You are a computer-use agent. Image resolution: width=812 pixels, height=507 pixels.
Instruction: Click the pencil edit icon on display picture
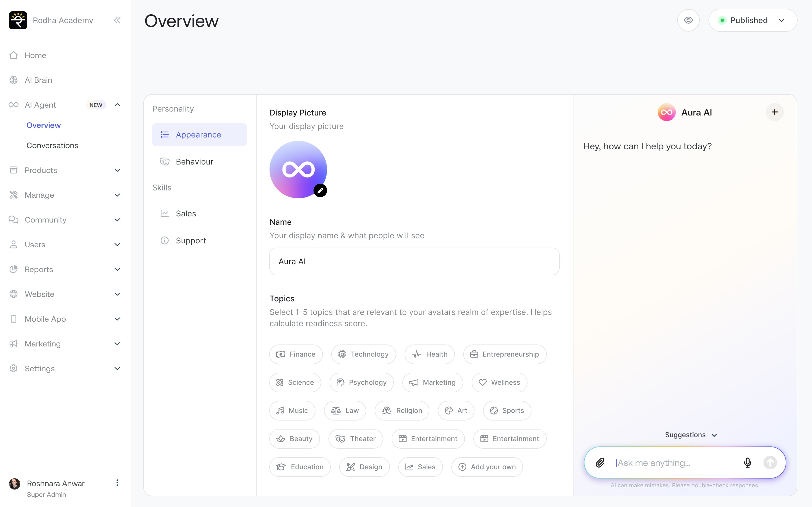tap(320, 190)
